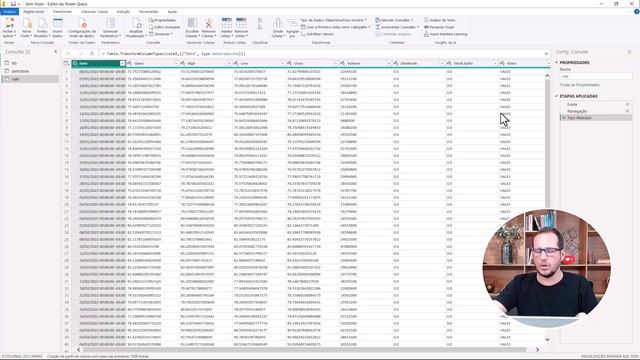Select the Tipo Alterado applied step

tap(596, 118)
